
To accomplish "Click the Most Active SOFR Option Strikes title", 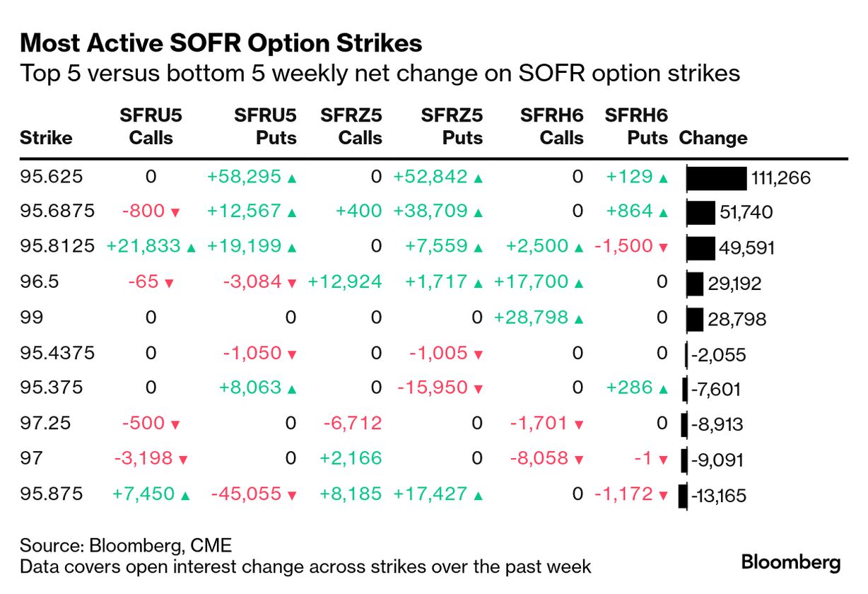I will coord(221,44).
